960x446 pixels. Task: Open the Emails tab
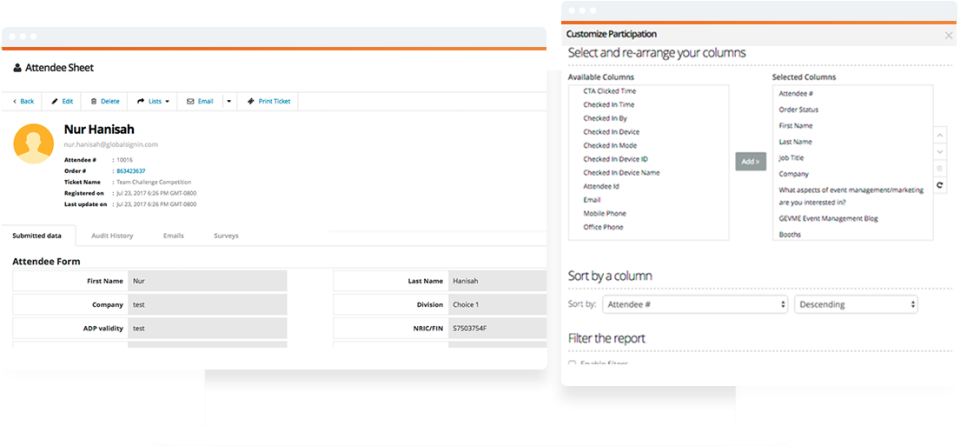coord(173,235)
